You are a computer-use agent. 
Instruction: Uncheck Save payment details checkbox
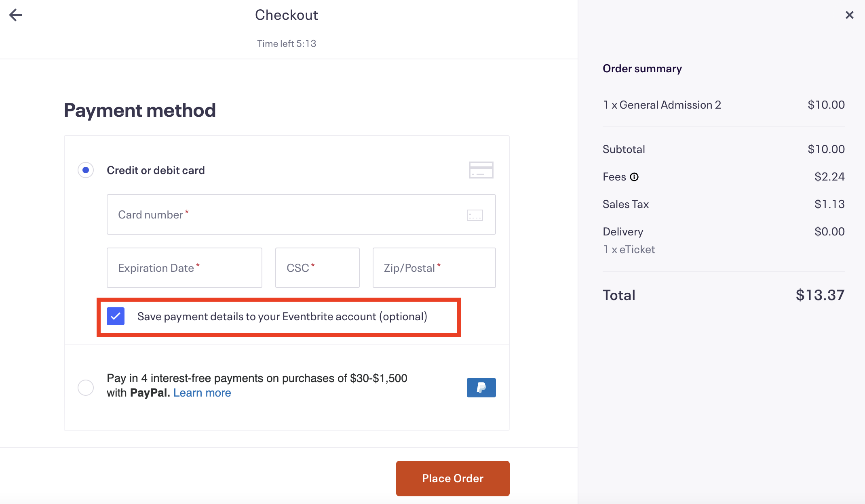pos(116,316)
